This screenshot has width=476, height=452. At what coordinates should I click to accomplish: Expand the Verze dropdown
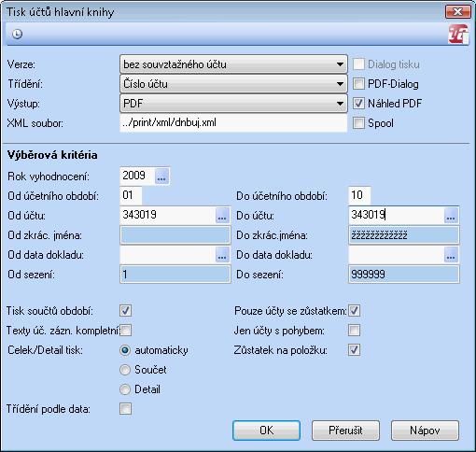coord(233,64)
